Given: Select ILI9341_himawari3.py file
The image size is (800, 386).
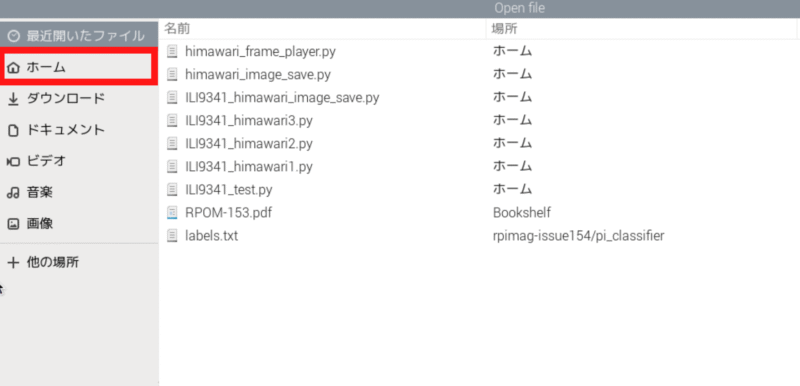Looking at the screenshot, I should [480, 120].
